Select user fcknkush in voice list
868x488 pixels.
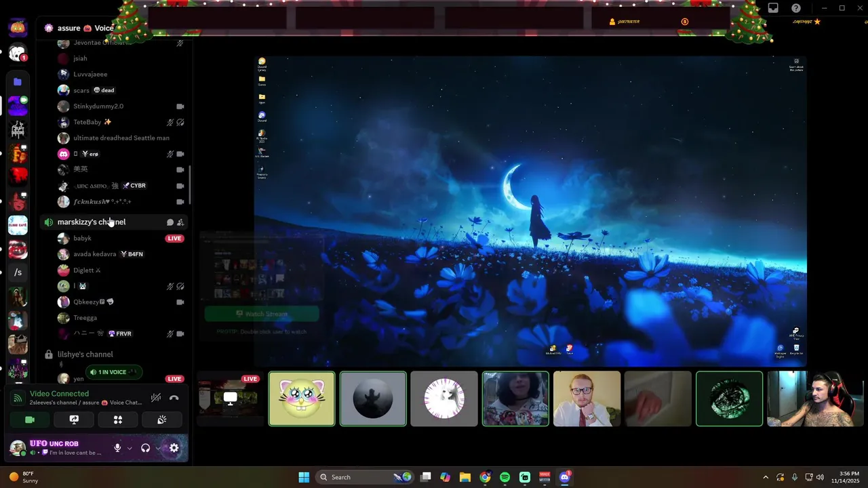pos(102,202)
